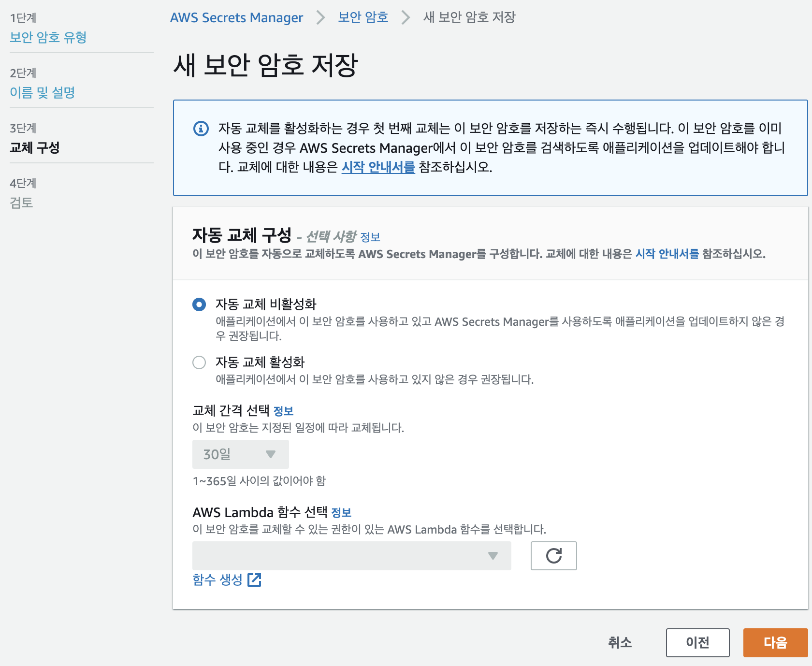
Task: Select step 4 검토
Action: (21, 203)
